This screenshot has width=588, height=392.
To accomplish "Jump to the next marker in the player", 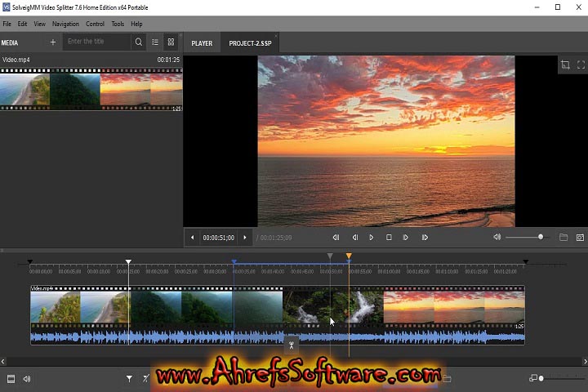I will tap(425, 238).
